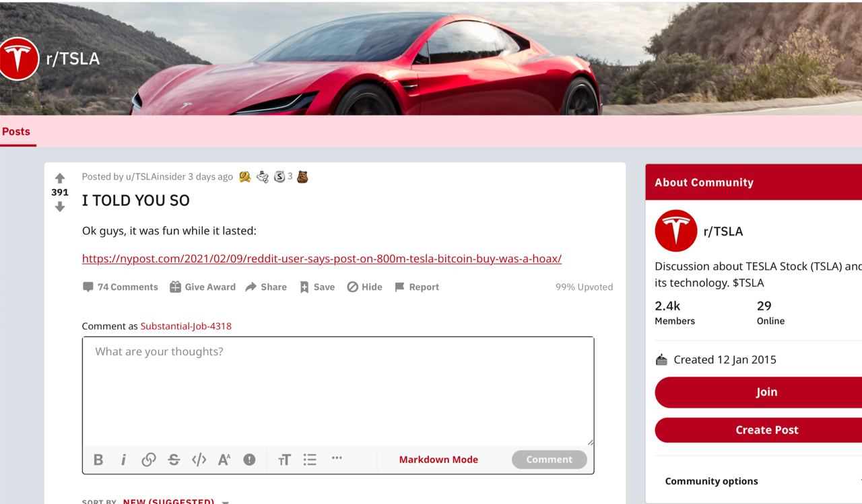Mark text as spoiler in editor
This screenshot has height=504, width=862.
[x=249, y=460]
